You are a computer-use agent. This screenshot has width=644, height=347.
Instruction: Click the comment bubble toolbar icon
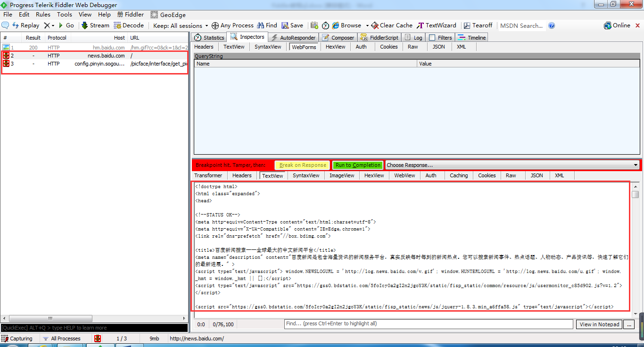point(6,25)
